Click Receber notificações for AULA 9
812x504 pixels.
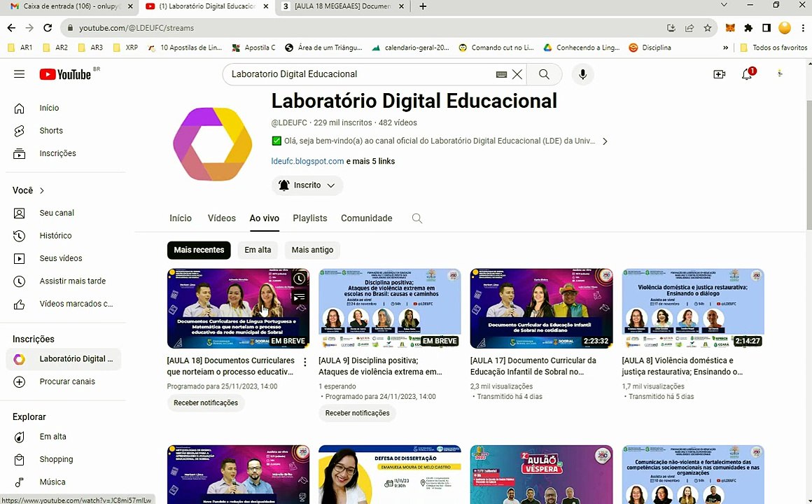[x=357, y=413]
